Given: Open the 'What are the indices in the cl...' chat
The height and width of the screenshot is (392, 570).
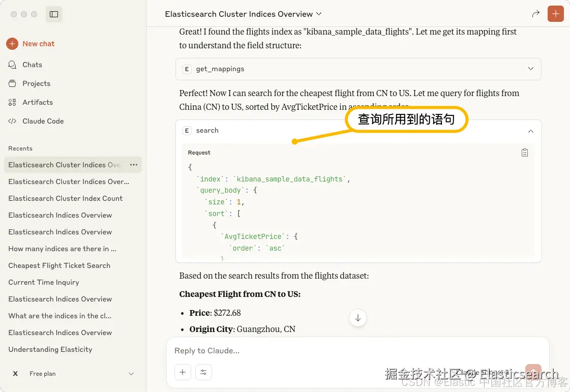Looking at the screenshot, I should (60, 316).
